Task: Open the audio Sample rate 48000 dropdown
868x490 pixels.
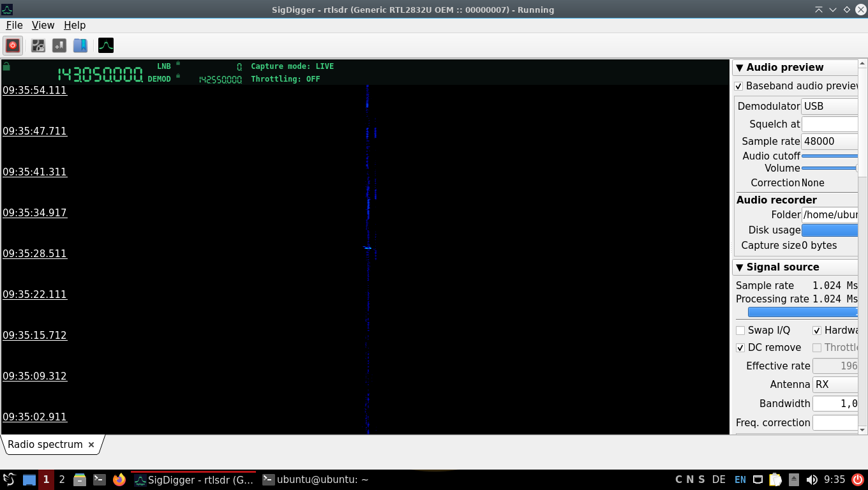Action: (x=830, y=142)
